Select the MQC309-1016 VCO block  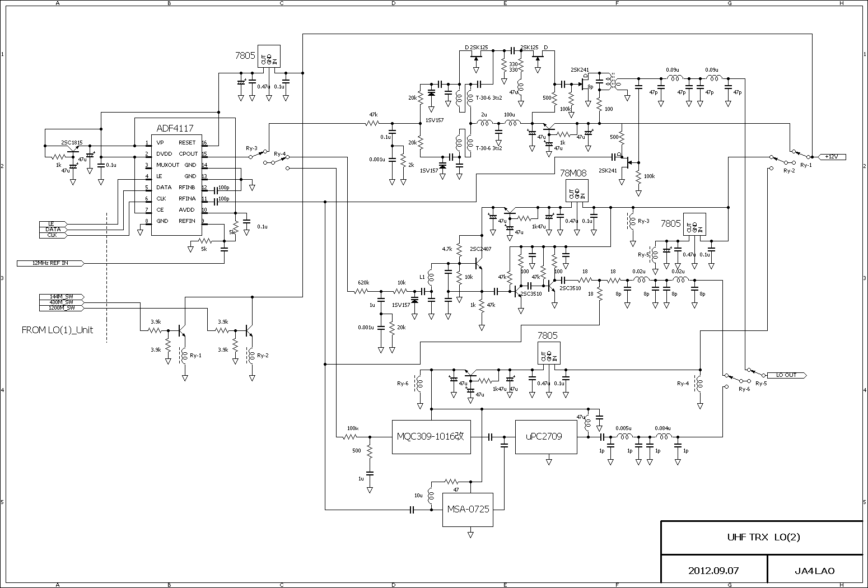431,437
